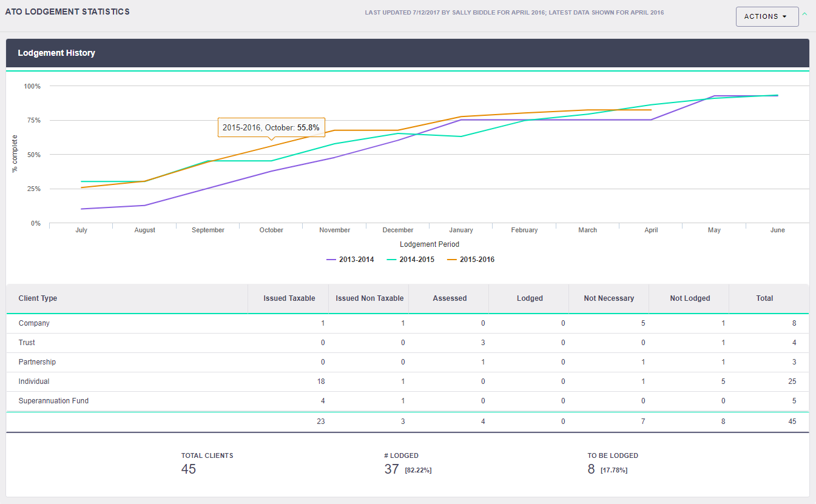Open Individual's Issued Taxable count of 18
This screenshot has height=504, width=816.
tap(320, 381)
